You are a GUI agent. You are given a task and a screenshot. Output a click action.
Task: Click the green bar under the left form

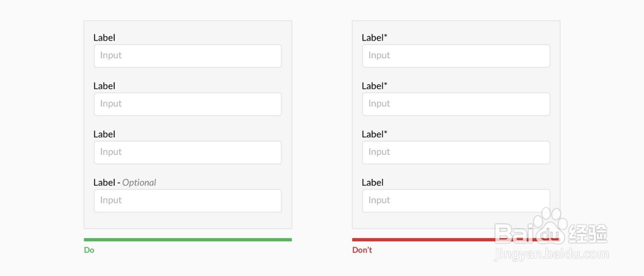tap(187, 240)
